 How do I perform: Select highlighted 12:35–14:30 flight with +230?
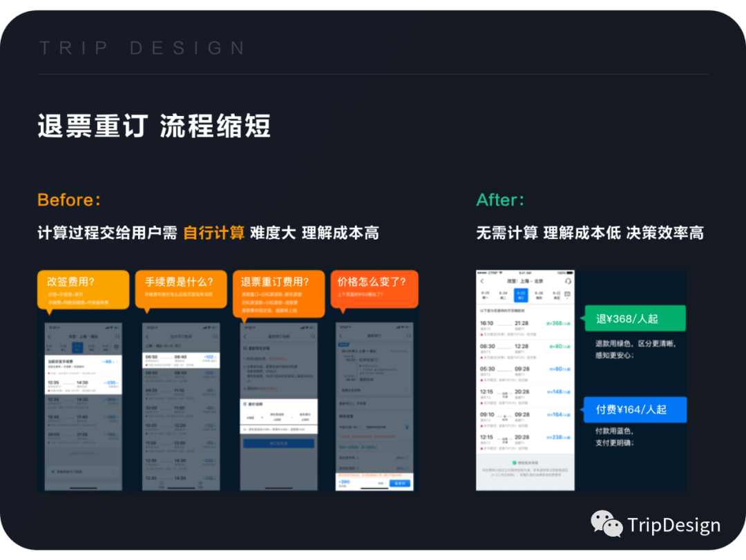click(84, 385)
